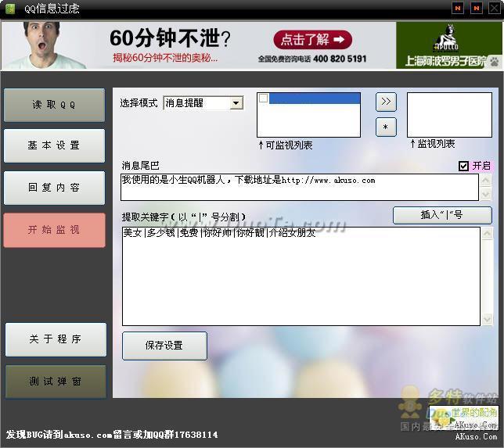Click the 保存设置 save button
Image resolution: width=504 pixels, height=448 pixels.
[x=164, y=346]
